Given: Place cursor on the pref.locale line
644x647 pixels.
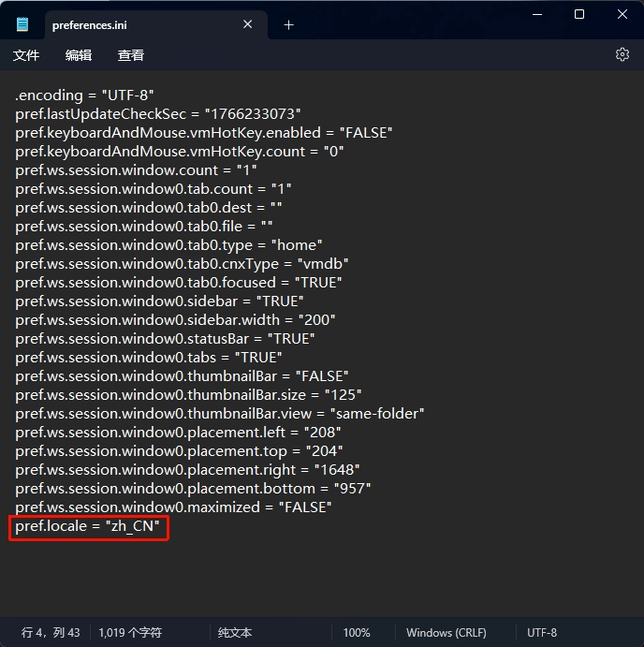Looking at the screenshot, I should pyautogui.click(x=90, y=526).
